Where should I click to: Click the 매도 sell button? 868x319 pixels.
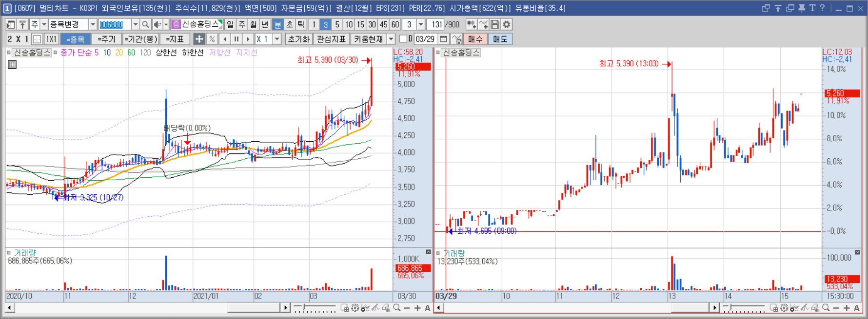500,39
